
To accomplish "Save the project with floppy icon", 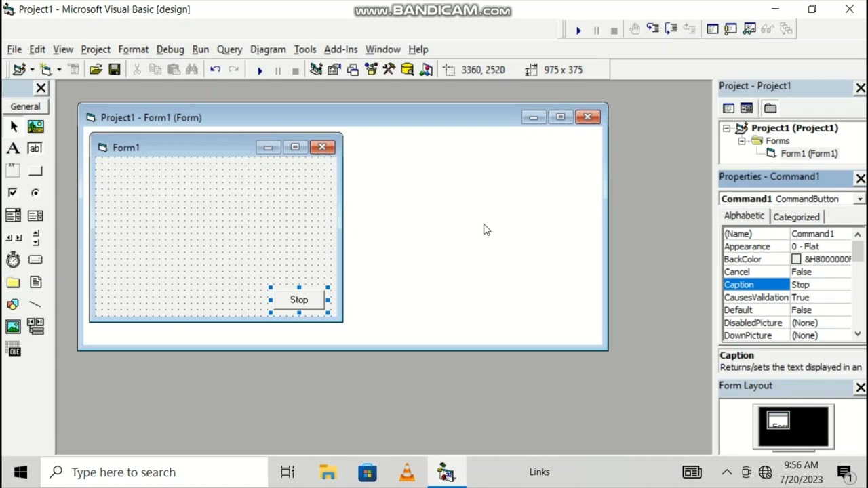I will click(x=114, y=70).
